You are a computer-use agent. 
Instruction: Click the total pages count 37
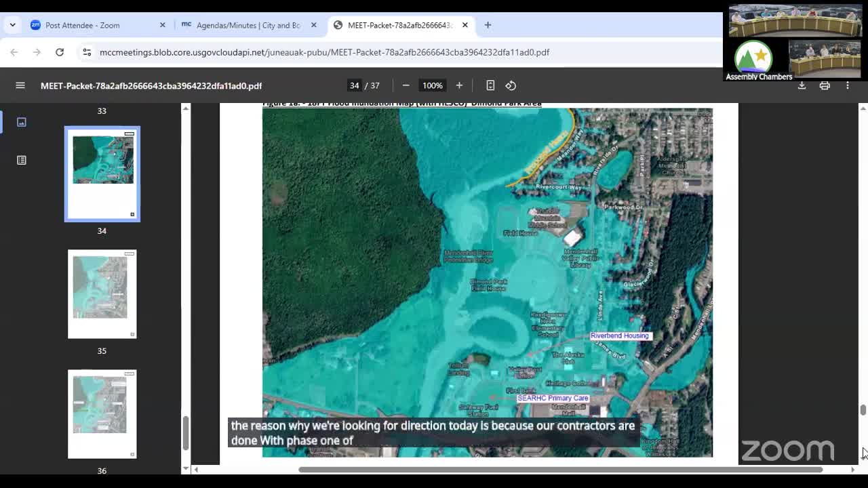[375, 85]
